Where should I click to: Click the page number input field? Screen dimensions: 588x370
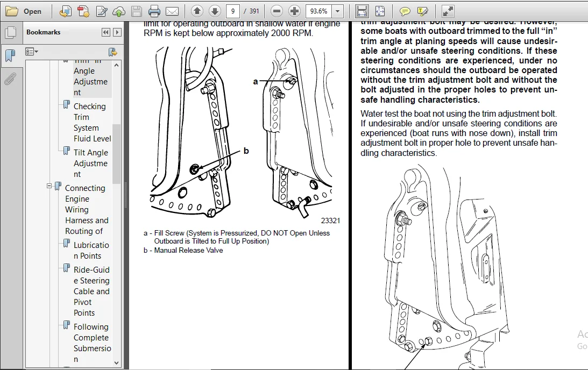[233, 11]
